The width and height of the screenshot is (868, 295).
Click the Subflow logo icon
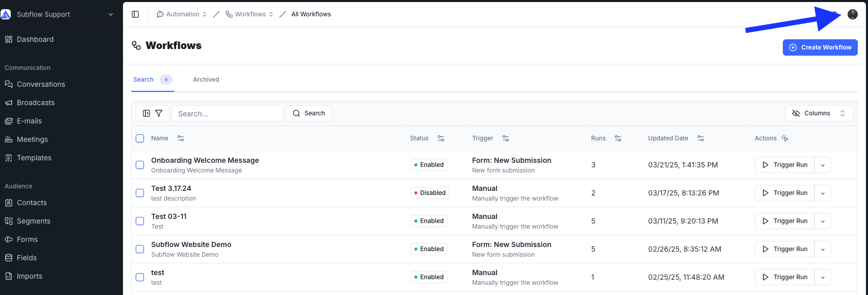click(x=6, y=14)
